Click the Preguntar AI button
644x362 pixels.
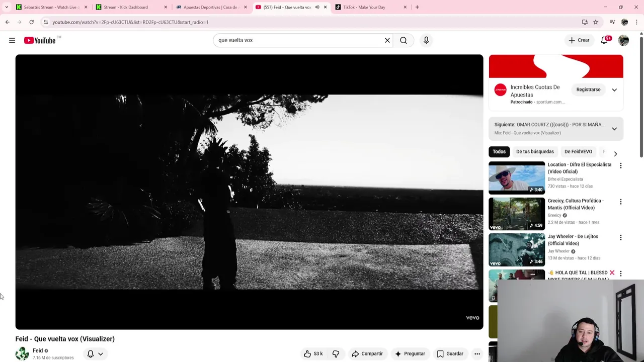pyautogui.click(x=411, y=354)
